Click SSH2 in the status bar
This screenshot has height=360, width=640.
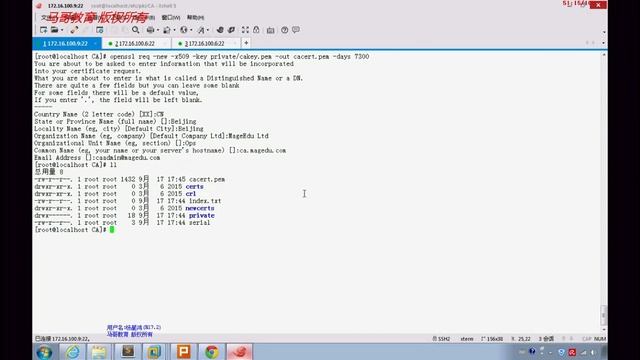(441, 339)
